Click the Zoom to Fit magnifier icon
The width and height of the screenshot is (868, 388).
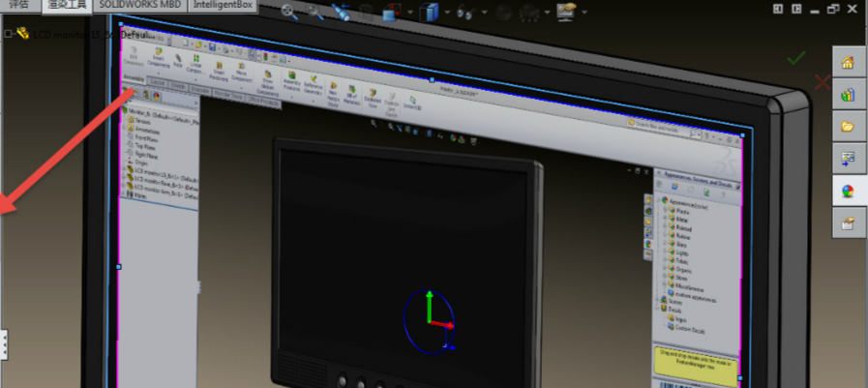coord(289,12)
